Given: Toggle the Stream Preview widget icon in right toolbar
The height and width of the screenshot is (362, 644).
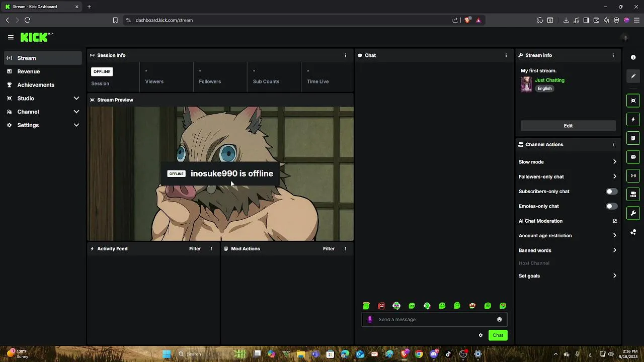Looking at the screenshot, I should [x=633, y=101].
